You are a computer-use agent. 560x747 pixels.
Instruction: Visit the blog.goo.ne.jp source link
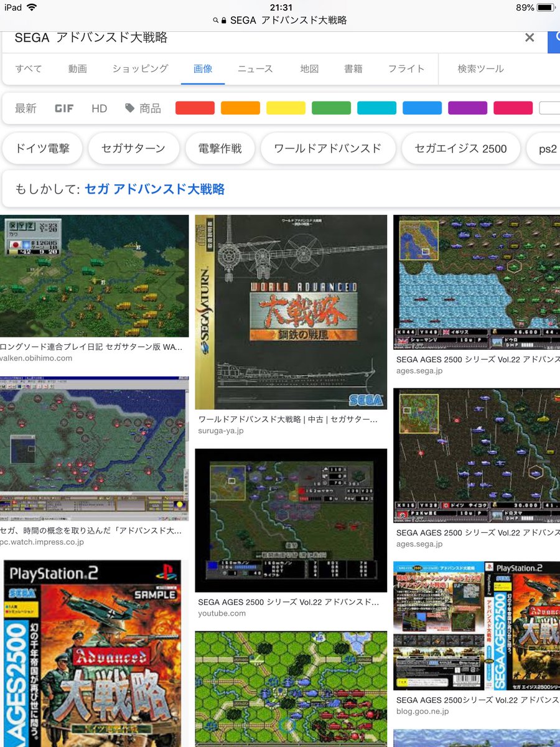(x=422, y=711)
